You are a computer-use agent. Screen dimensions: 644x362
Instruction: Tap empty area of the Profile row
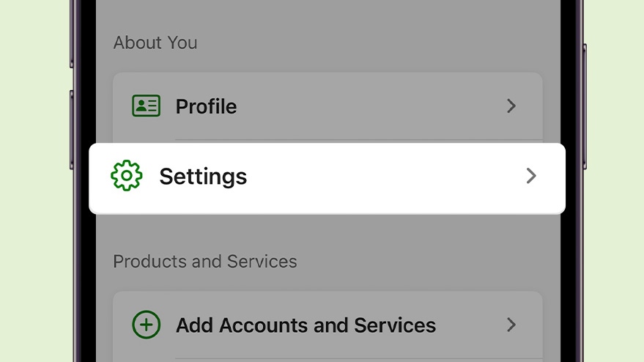[370, 106]
